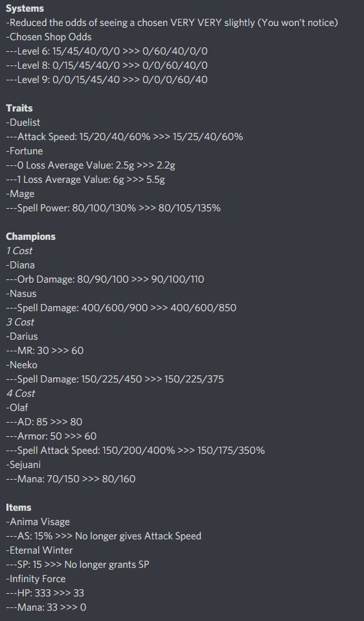The image size is (364, 621).
Task: Click the Level 9 odds line
Action: tap(107, 80)
